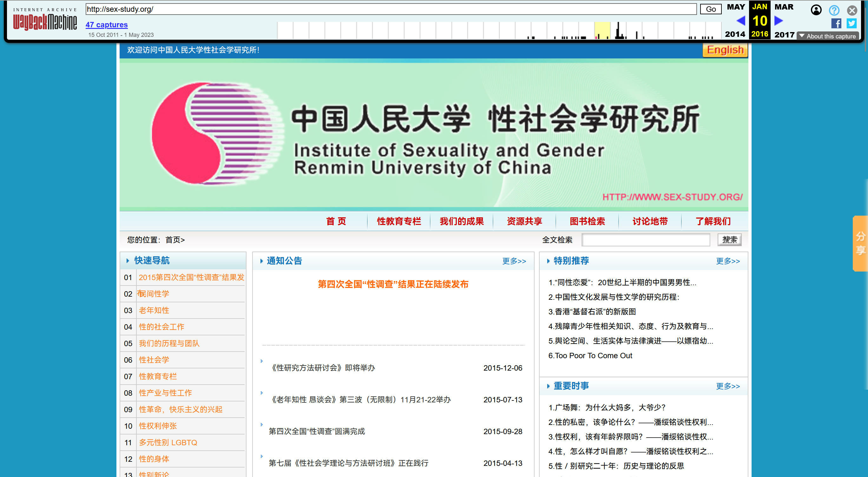Open news item 性／别研究二十年

click(x=616, y=466)
